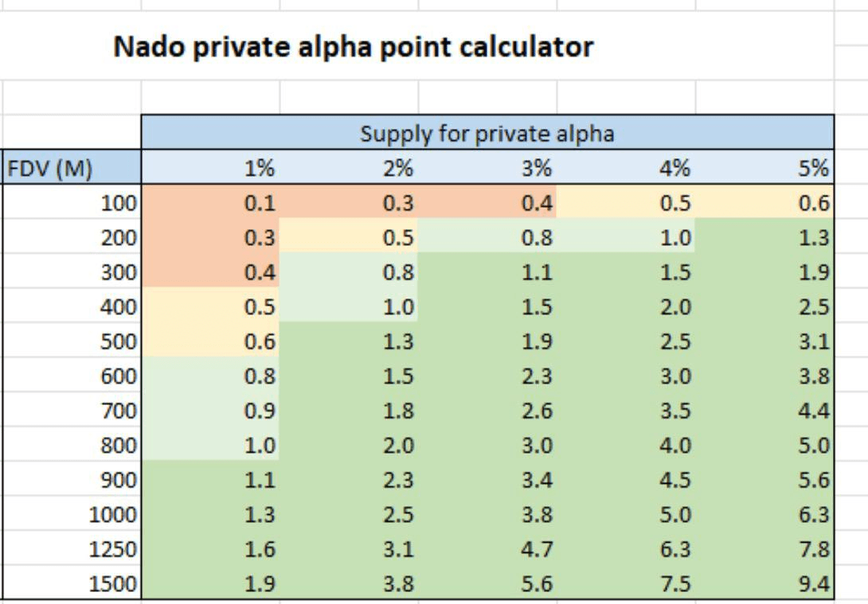Image resolution: width=868 pixels, height=604 pixels.
Task: Click the 4.4 value cell
Action: tap(764, 411)
